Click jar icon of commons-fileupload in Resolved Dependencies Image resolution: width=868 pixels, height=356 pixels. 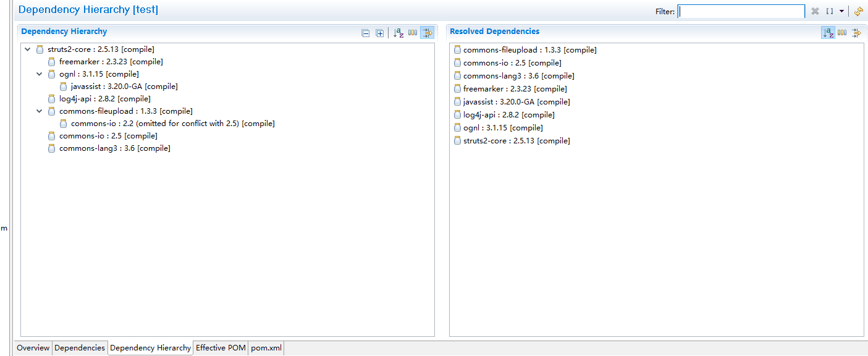(457, 50)
